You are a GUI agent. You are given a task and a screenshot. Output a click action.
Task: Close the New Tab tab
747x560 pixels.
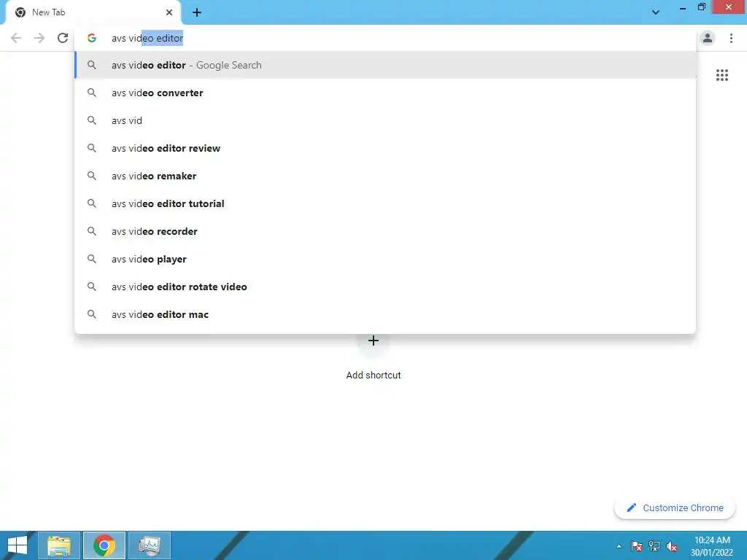click(x=169, y=12)
